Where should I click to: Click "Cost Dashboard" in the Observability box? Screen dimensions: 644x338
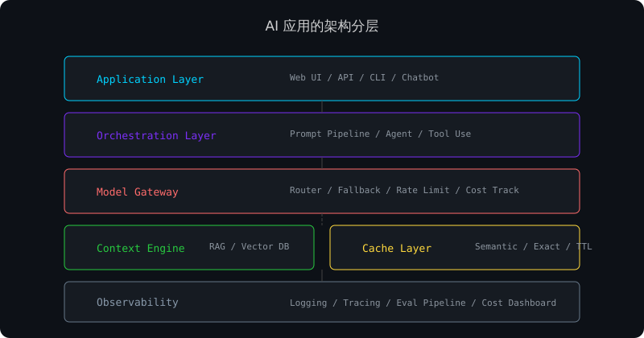[519, 303]
